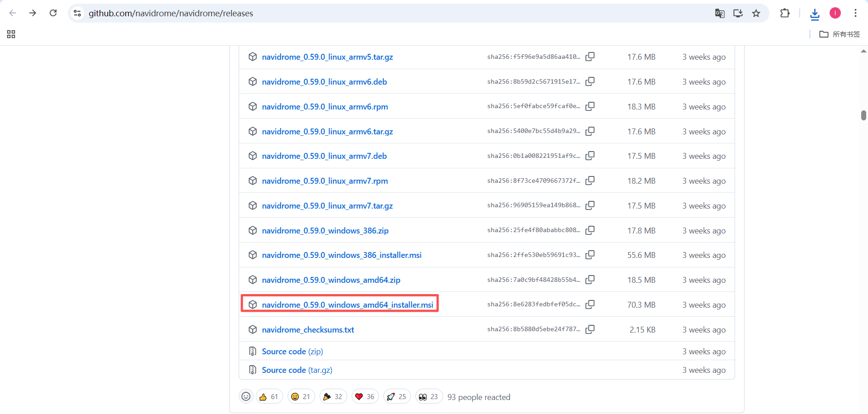Download navidrome_0.59.0_linux_armv7.rpm
868x414 pixels.
pyautogui.click(x=325, y=181)
